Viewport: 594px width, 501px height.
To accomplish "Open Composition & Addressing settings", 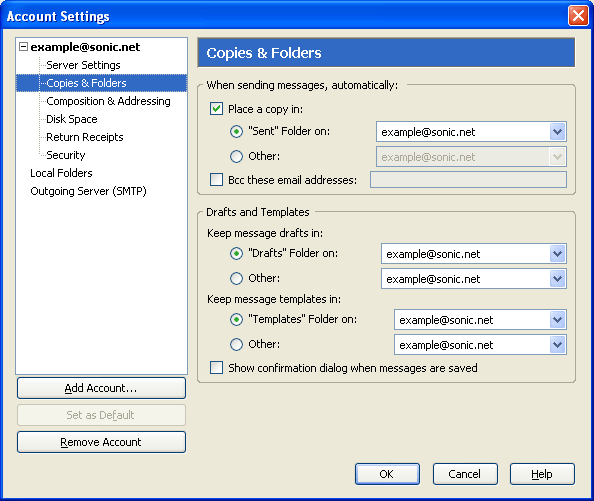I will point(108,101).
